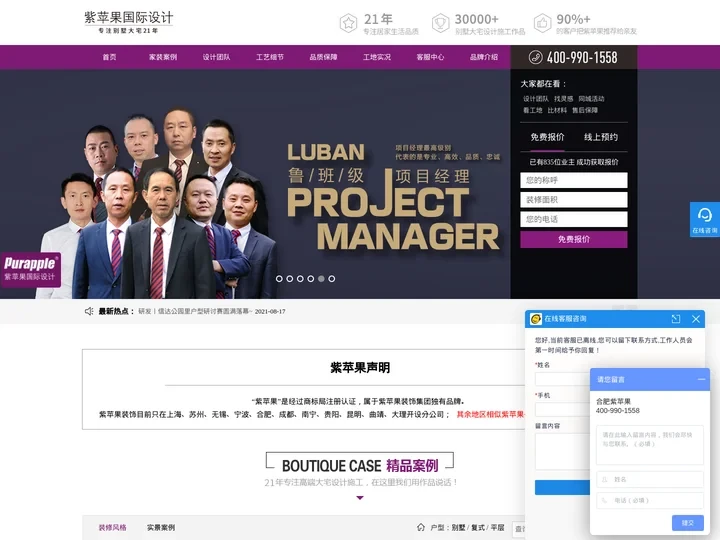Expand the purple arrow under 精品案例
The image size is (720, 540).
tap(360, 498)
